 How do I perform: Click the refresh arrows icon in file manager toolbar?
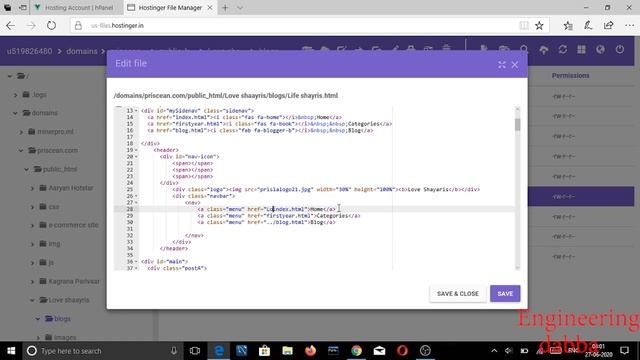[562, 50]
